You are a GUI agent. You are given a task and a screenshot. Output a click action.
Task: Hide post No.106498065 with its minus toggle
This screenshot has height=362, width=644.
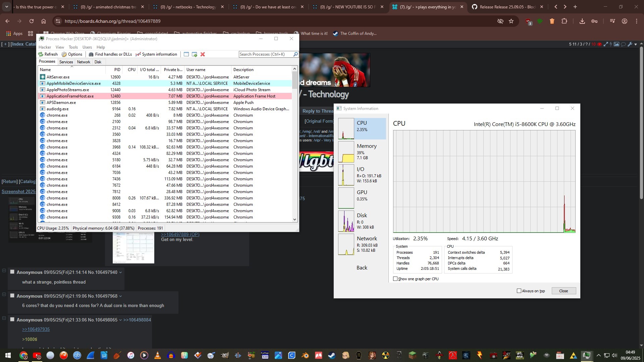4,318
